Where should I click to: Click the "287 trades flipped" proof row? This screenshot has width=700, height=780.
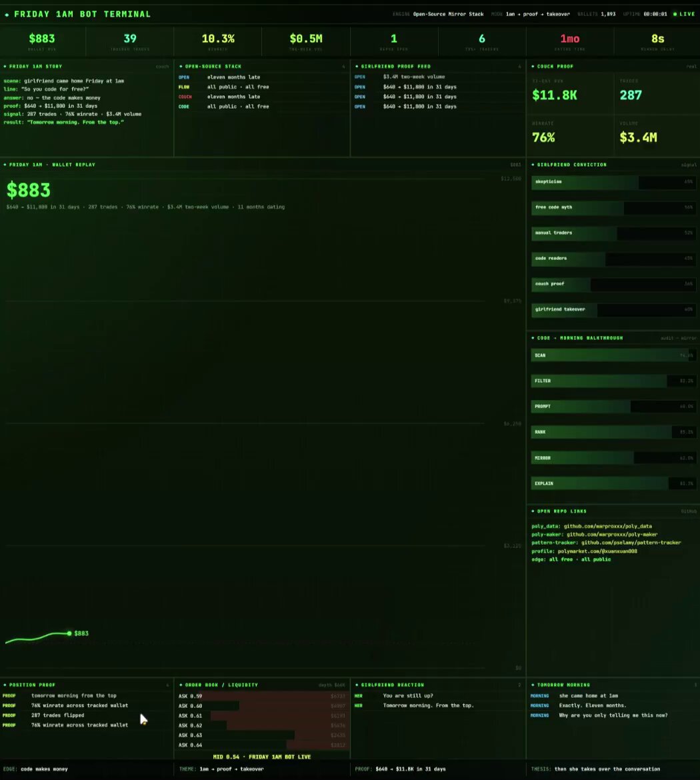pos(87,715)
